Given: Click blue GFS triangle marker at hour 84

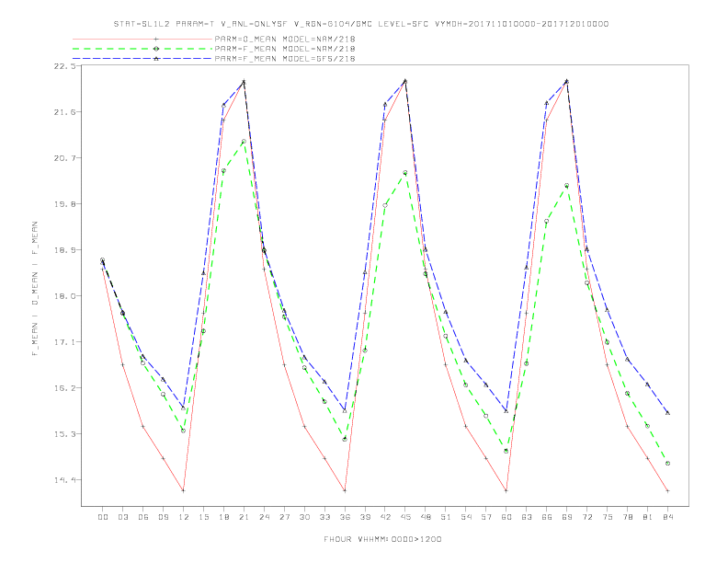Looking at the screenshot, I should coord(668,412).
